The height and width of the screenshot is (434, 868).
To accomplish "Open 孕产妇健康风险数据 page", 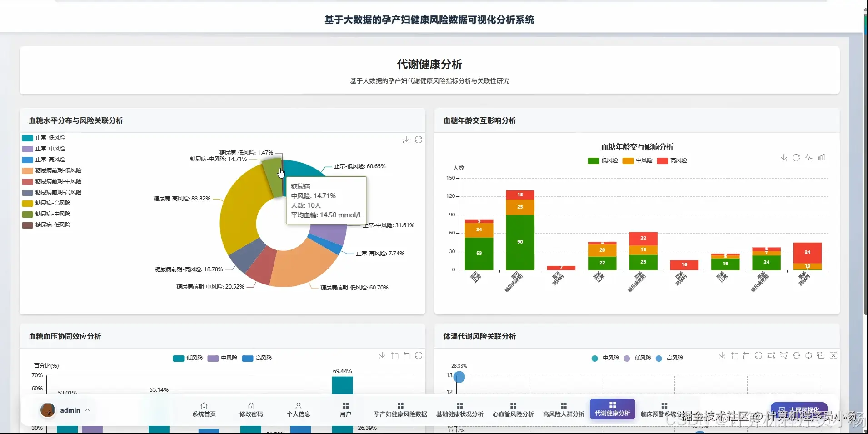I will coord(400,409).
